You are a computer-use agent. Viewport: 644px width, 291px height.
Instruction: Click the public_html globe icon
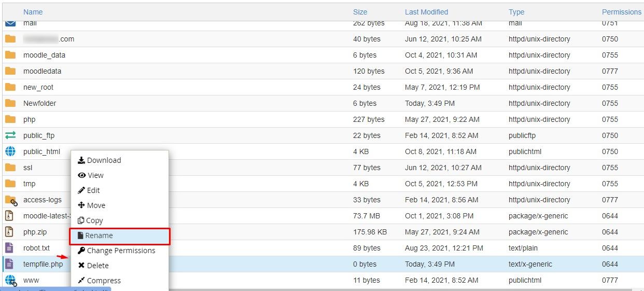(x=10, y=151)
